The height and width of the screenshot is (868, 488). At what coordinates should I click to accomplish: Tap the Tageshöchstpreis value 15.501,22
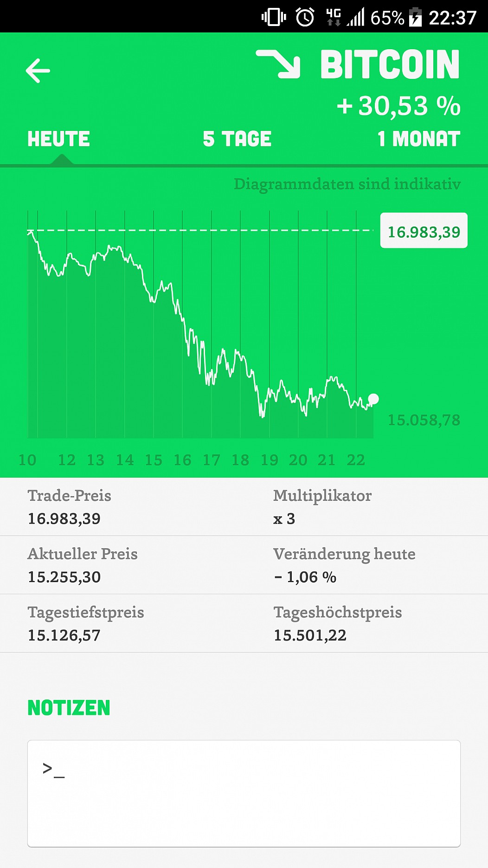coord(310,635)
